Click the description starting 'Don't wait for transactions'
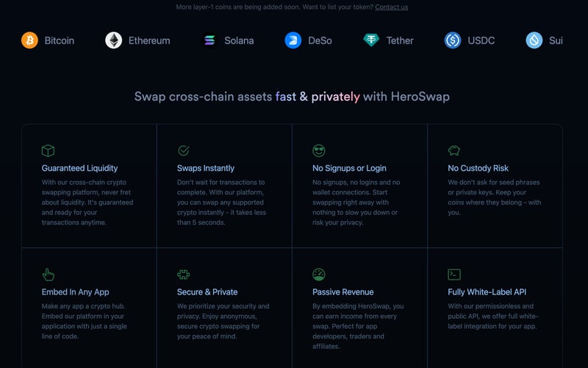This screenshot has height=368, width=588. (222, 202)
